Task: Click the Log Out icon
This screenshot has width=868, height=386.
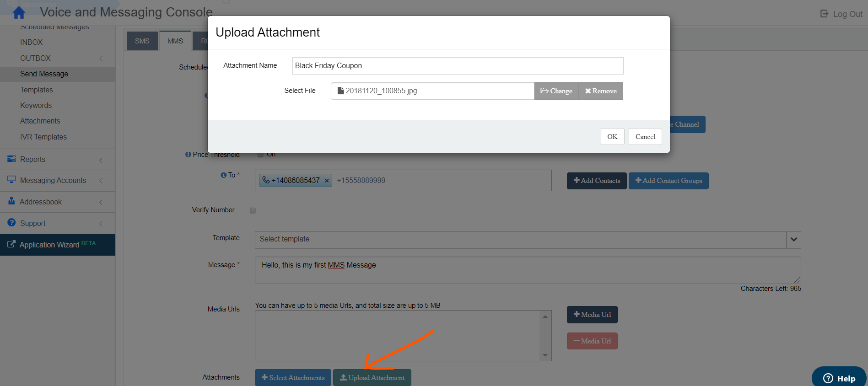Action: pyautogui.click(x=824, y=14)
